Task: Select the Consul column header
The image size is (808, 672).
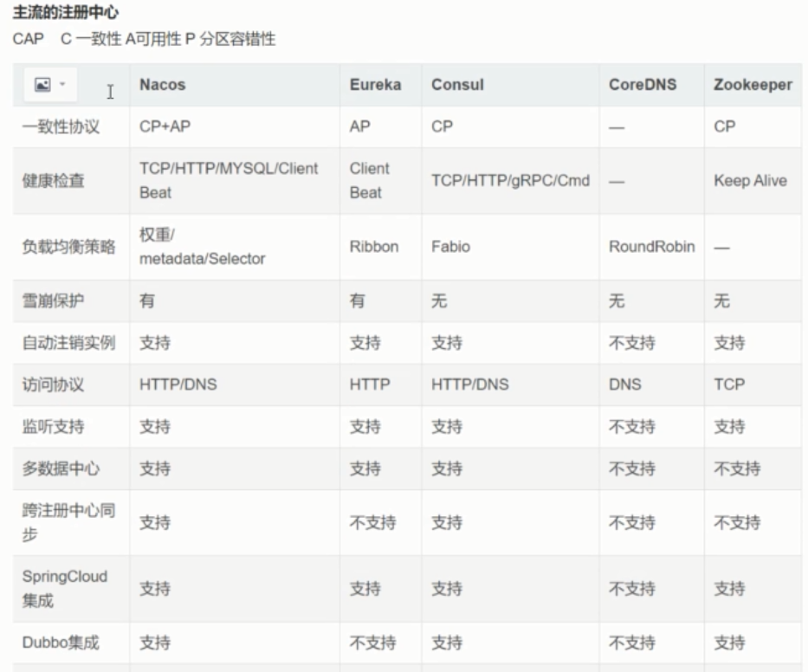Action: (x=457, y=85)
